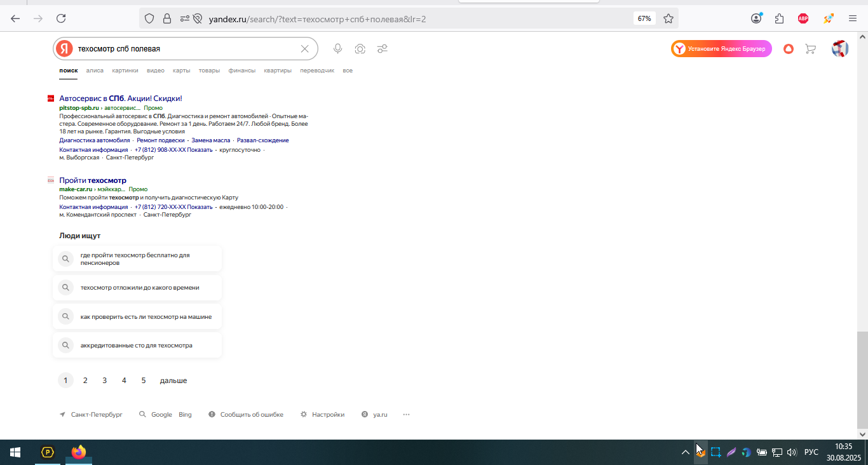Open Ремонт подвески sitelink
Image resolution: width=868 pixels, height=465 pixels.
[161, 140]
